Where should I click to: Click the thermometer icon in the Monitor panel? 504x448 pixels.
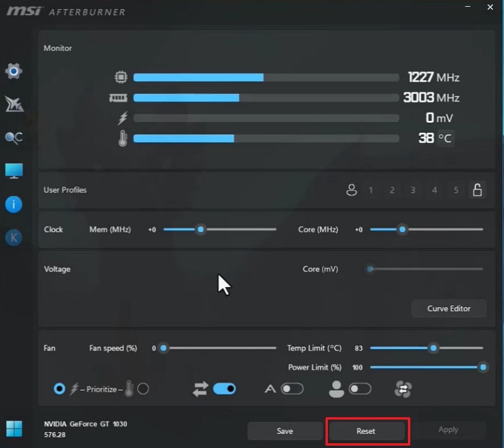click(x=122, y=138)
